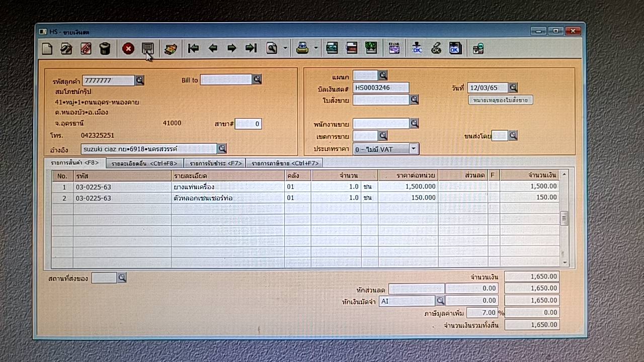The height and width of the screenshot is (362, 644).
Task: Click unit price cell 150.000
Action: pos(408,198)
